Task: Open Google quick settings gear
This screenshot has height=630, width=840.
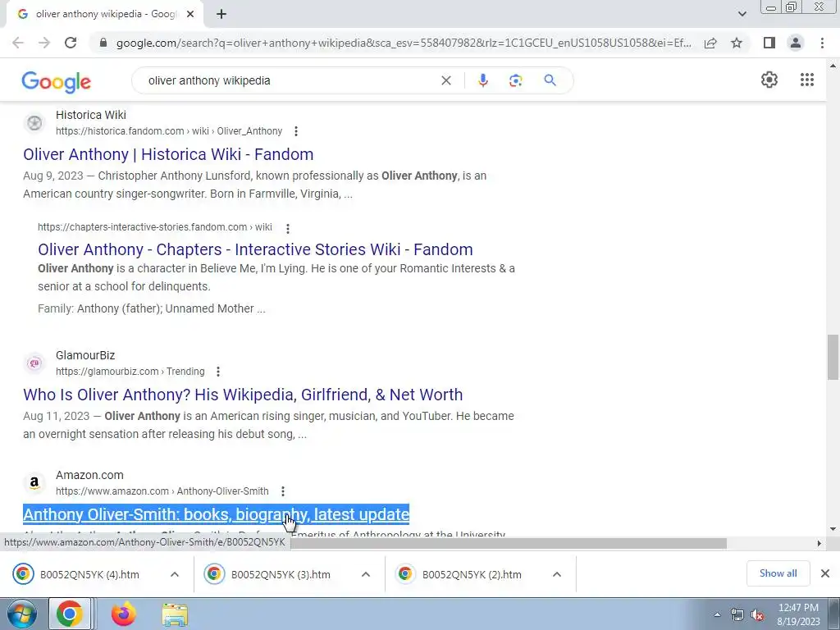Action: coord(769,80)
